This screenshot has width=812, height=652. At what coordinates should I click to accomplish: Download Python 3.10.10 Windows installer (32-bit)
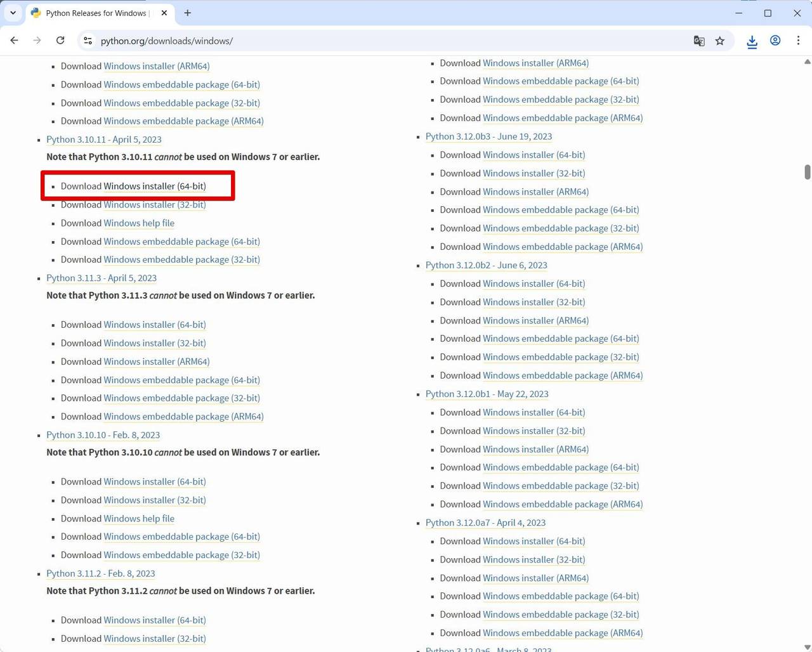coord(155,500)
